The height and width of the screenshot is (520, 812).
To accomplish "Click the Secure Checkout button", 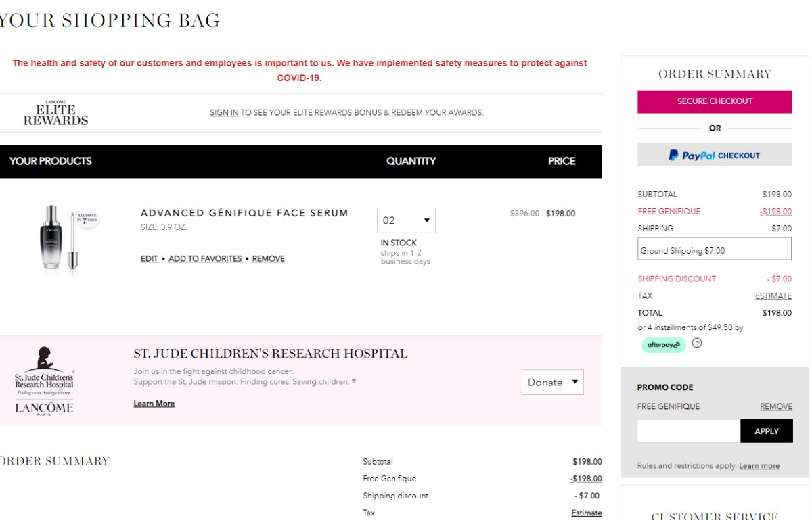I will click(715, 101).
